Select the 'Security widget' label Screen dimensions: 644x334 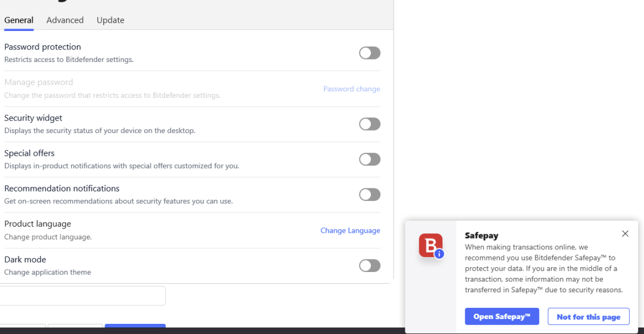33,118
